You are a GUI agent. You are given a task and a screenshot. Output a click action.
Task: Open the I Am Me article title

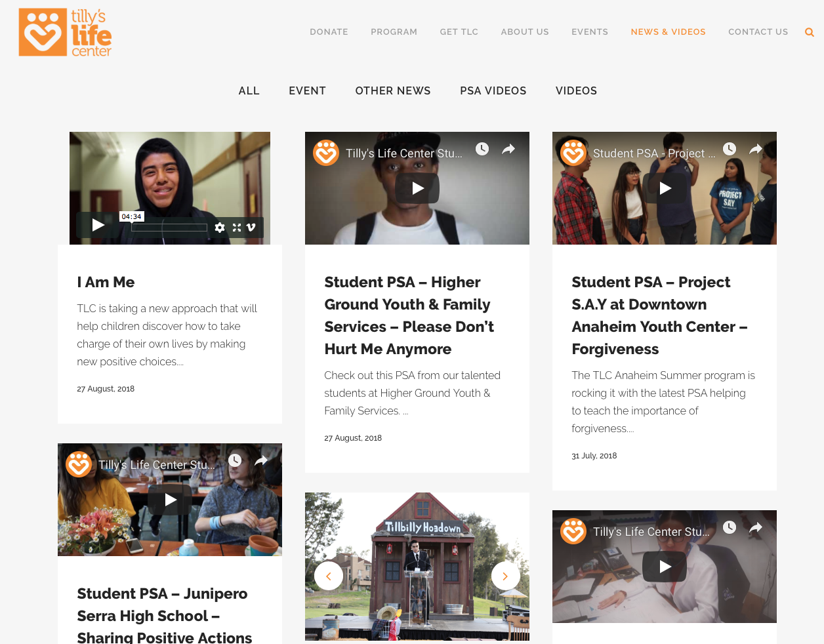pyautogui.click(x=106, y=282)
